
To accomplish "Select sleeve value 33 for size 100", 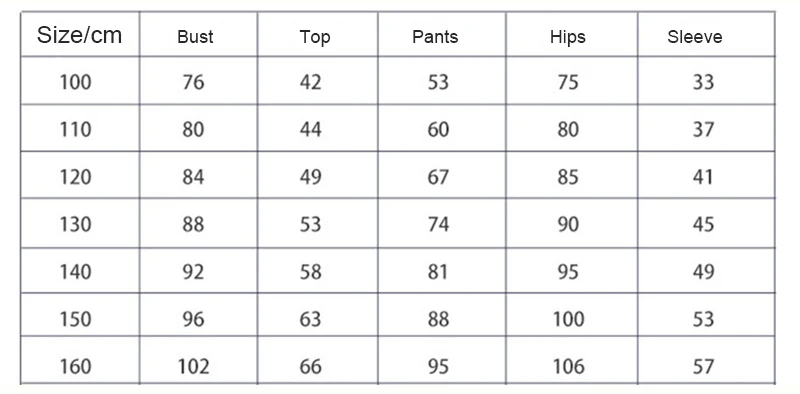I will click(703, 82).
